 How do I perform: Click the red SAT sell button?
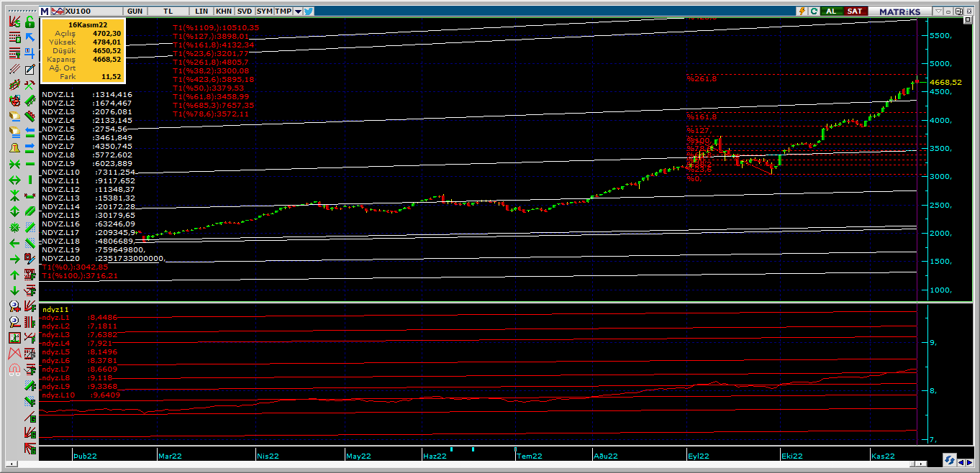point(855,12)
